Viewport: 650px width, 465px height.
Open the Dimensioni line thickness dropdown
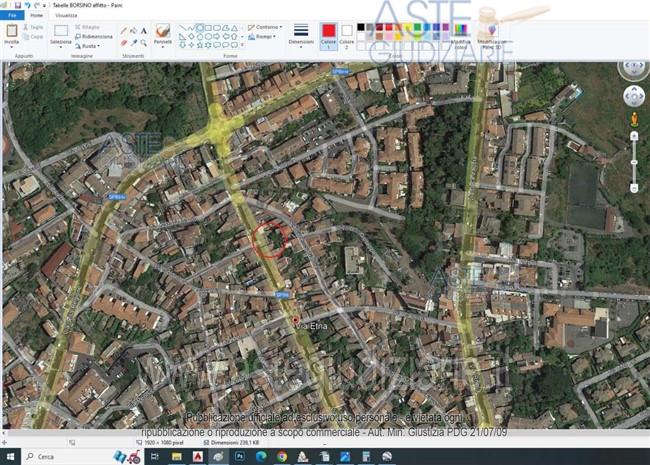tap(300, 35)
